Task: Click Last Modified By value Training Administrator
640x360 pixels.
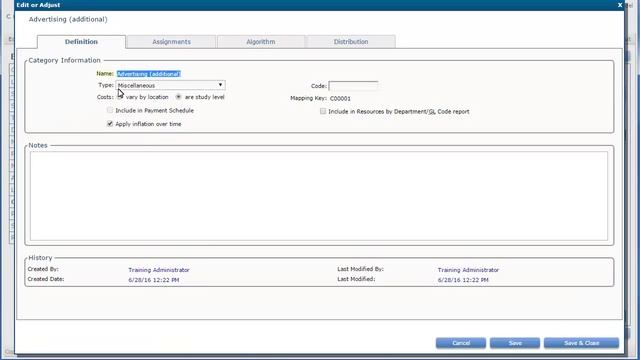Action: pyautogui.click(x=468, y=270)
